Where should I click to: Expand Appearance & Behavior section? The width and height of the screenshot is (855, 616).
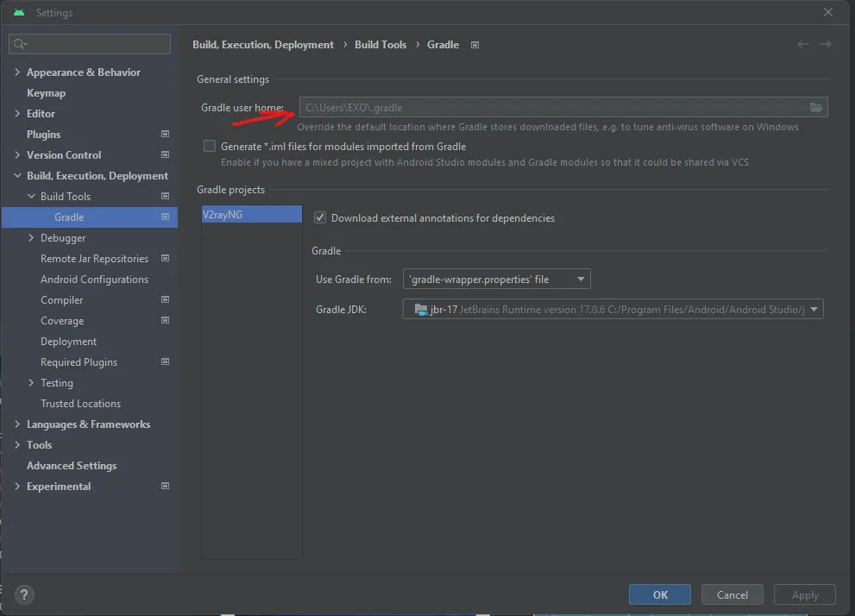coord(17,72)
